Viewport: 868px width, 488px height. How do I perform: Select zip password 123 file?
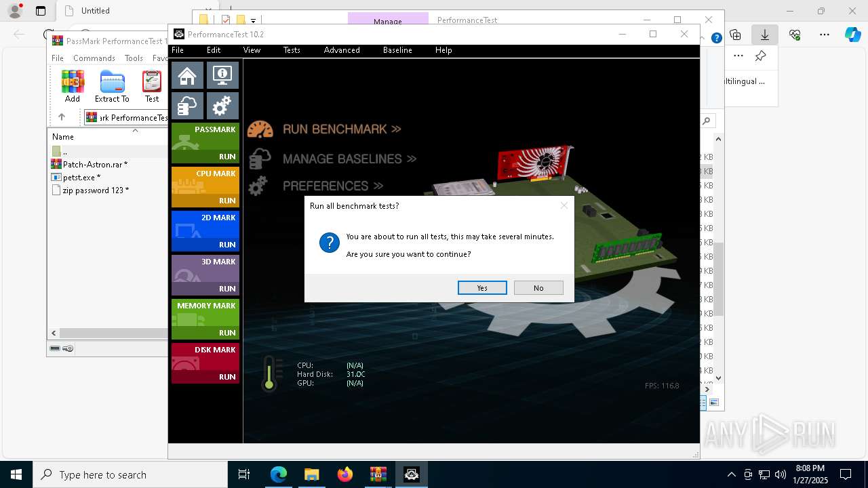click(91, 190)
